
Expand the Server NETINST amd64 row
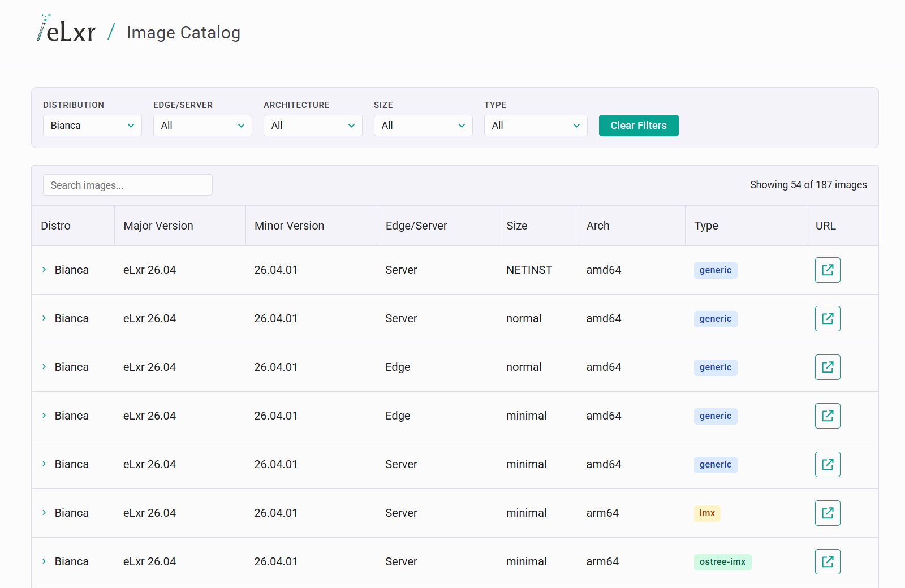(44, 270)
